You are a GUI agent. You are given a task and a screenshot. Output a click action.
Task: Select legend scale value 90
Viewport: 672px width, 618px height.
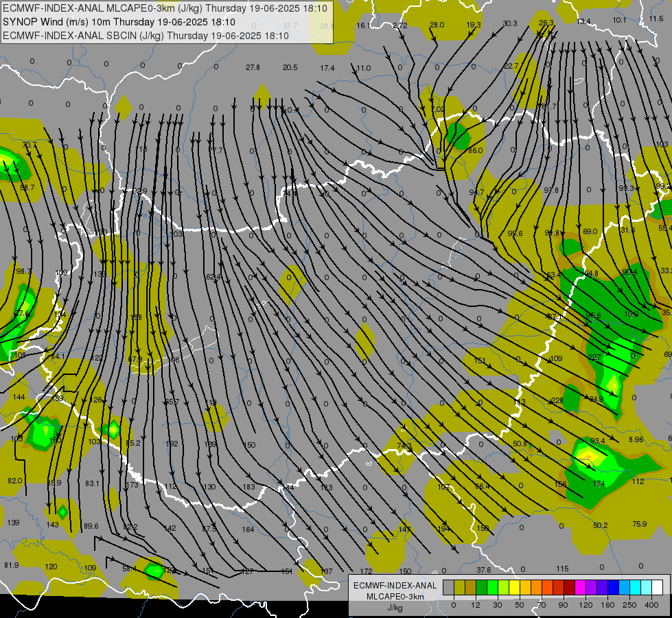click(563, 605)
